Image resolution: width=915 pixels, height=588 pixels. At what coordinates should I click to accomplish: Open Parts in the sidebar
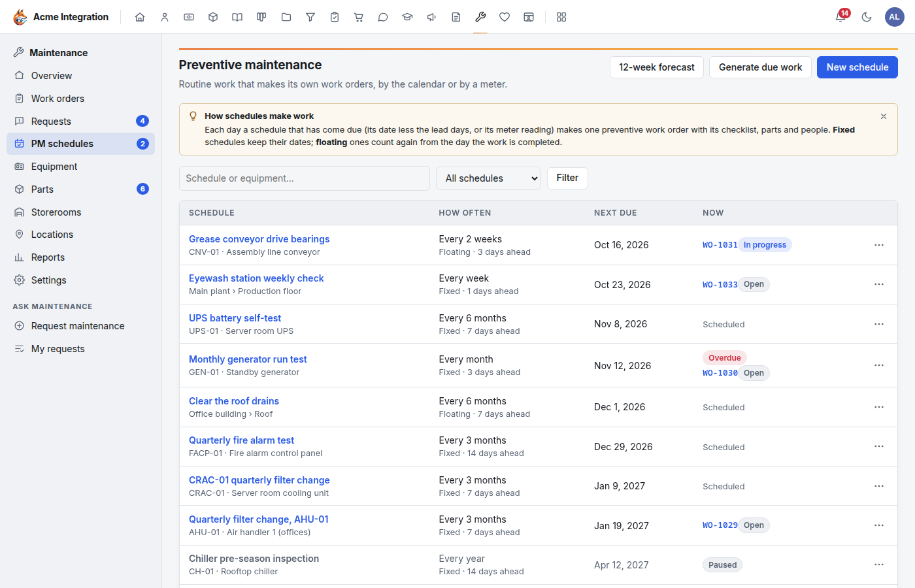(x=80, y=189)
